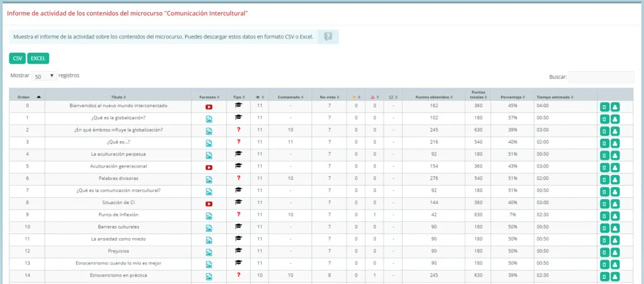Screen dimensions: 644x284
Task: Click the Buscar search input field
Action: 601,77
